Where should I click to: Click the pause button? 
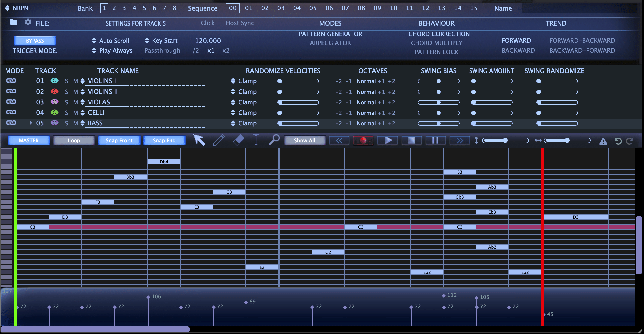(435, 140)
